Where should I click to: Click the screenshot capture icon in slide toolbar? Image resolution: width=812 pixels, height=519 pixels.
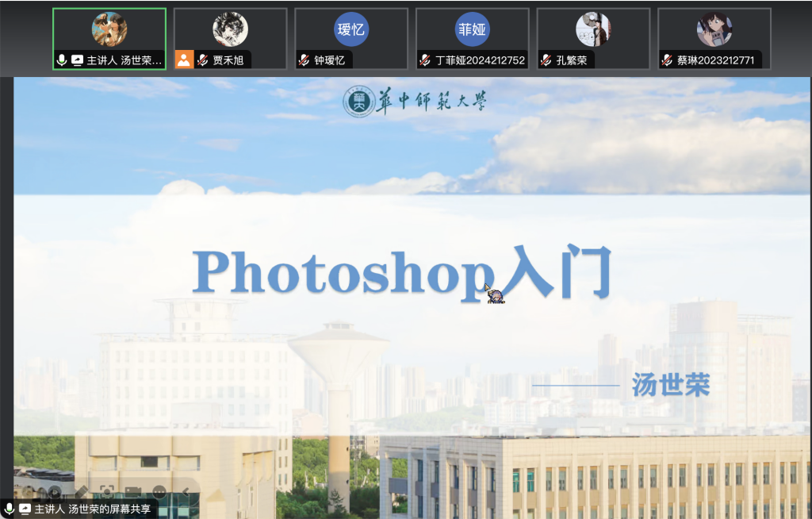(x=107, y=492)
